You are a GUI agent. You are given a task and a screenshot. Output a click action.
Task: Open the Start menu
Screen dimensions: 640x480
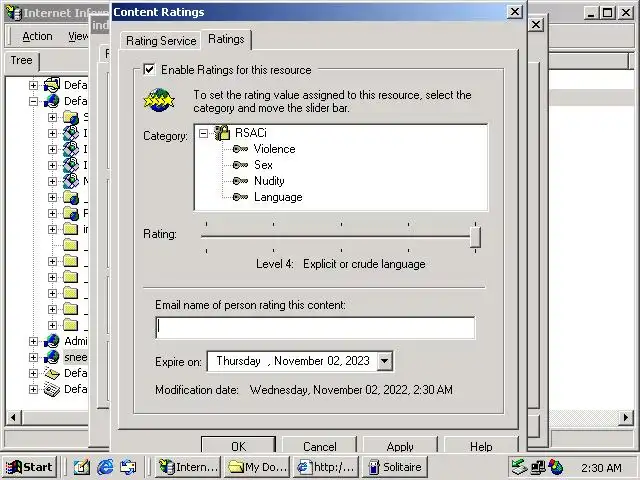click(30, 467)
